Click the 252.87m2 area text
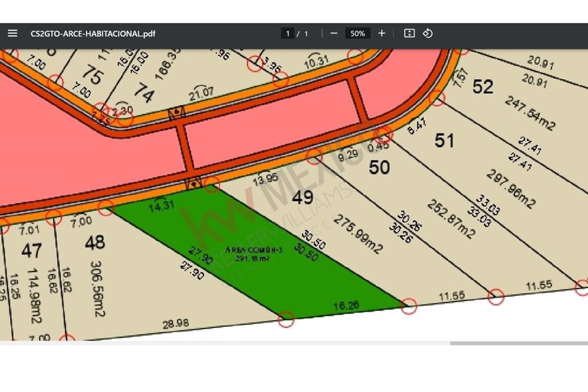This screenshot has height=392, width=588. [451, 219]
